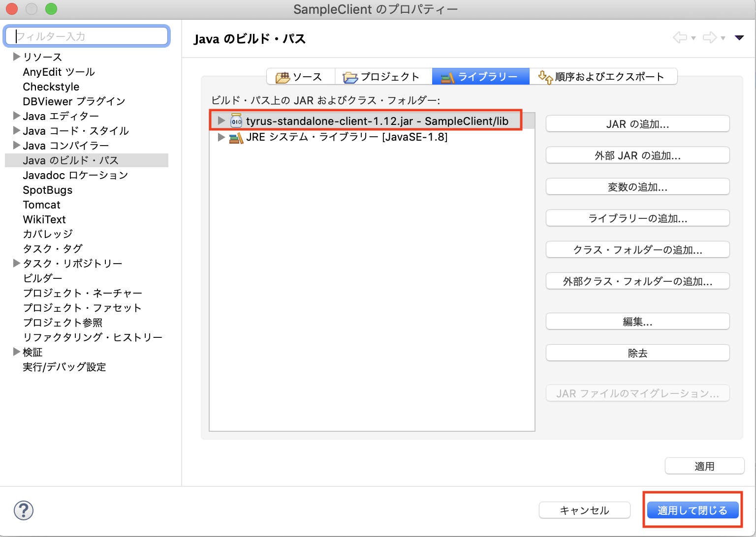Click the red window close button
Screen dimensions: 756x537
(12, 9)
